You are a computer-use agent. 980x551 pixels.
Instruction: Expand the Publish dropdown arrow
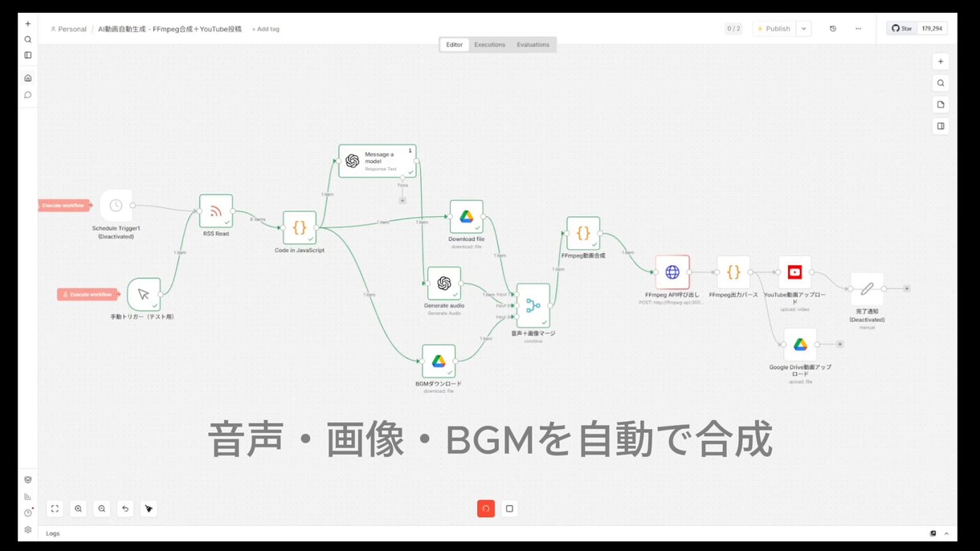click(x=804, y=29)
